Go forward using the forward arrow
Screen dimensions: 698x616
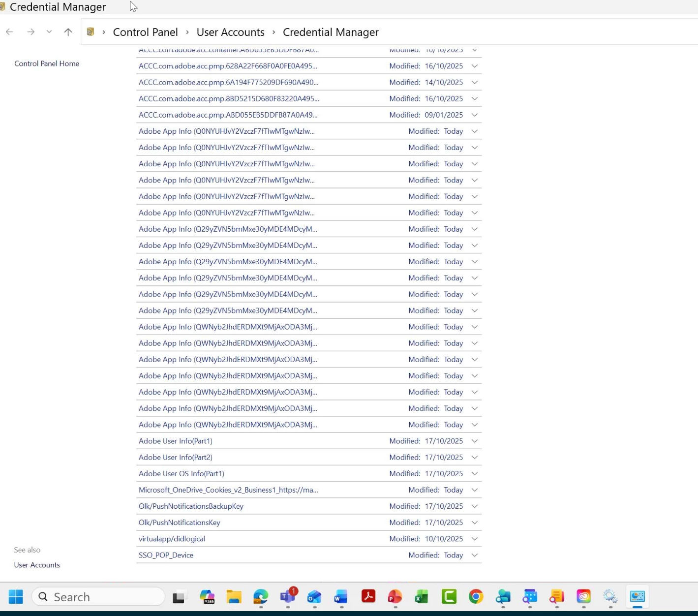click(31, 32)
